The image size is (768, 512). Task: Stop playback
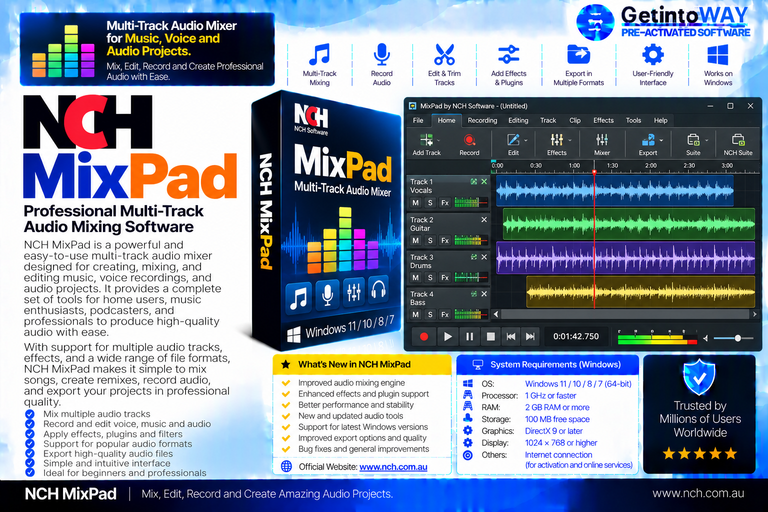pyautogui.click(x=491, y=337)
